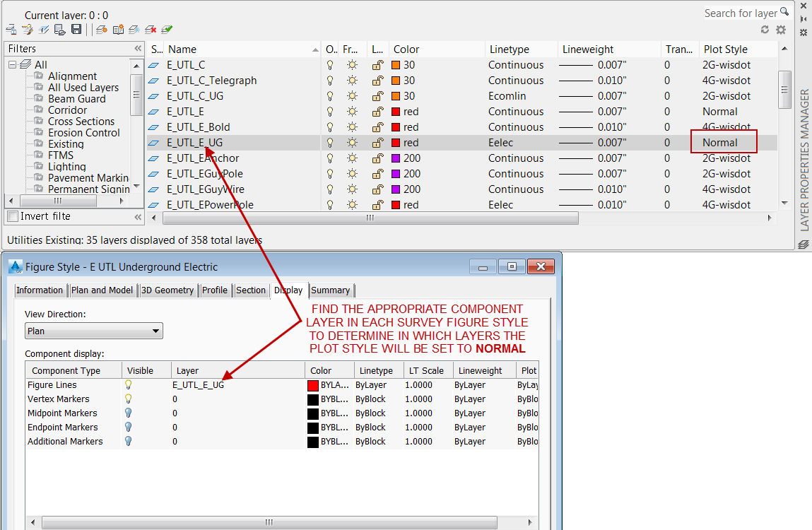
Task: Toggle the On lightbulb for layer E_UTL_E_UG
Action: click(x=329, y=143)
